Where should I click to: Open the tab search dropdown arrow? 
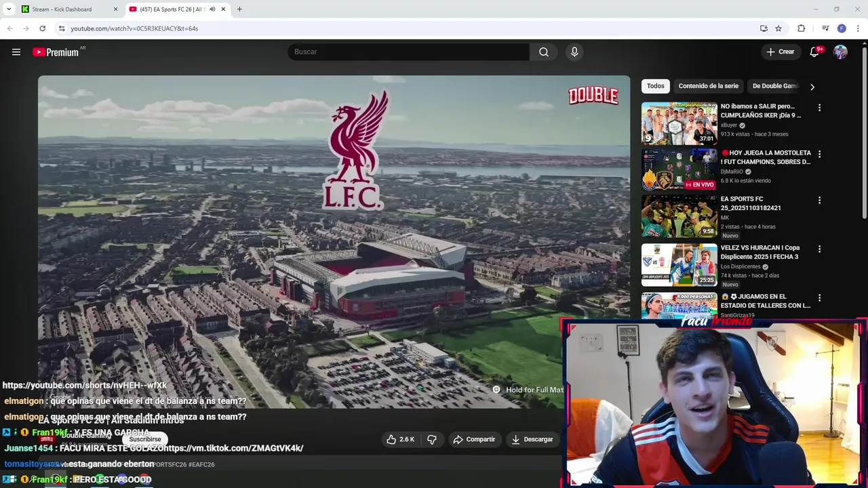coord(9,9)
